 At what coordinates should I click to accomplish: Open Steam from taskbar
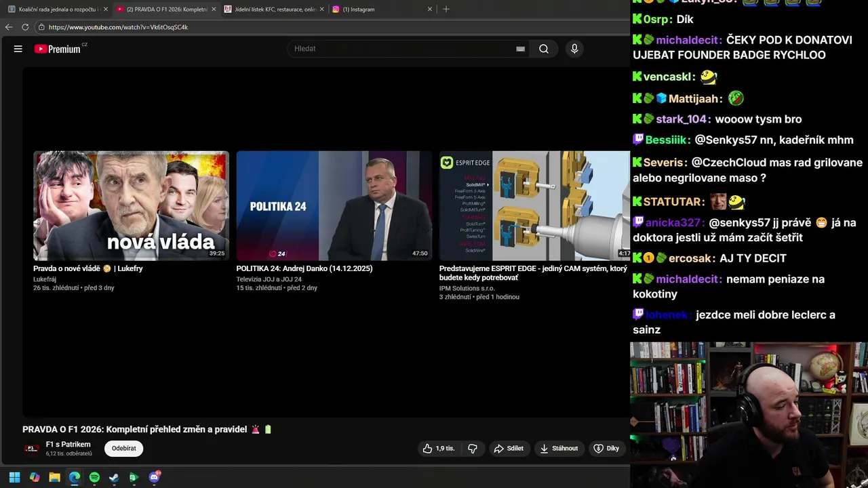pyautogui.click(x=114, y=477)
